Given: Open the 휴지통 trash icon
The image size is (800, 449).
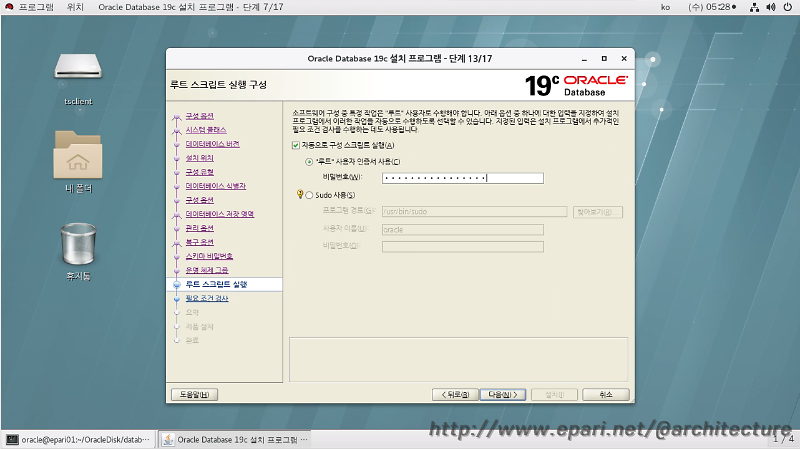Looking at the screenshot, I should coord(78,244).
